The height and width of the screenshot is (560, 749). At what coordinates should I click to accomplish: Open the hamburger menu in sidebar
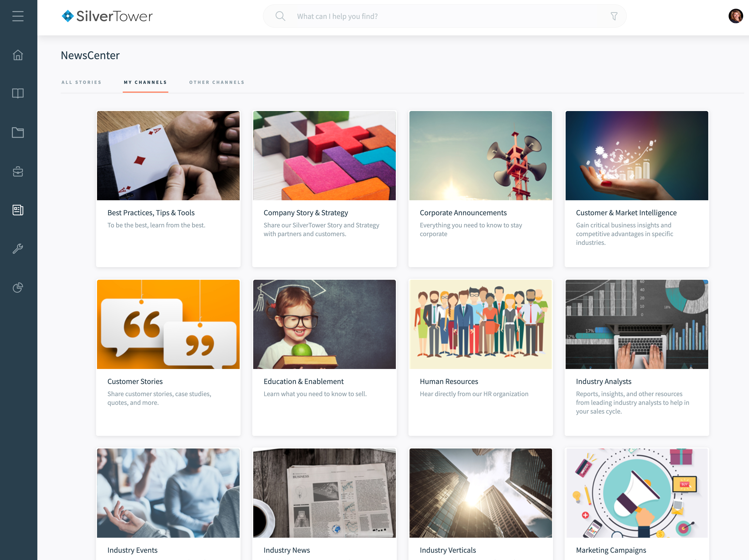[18, 16]
